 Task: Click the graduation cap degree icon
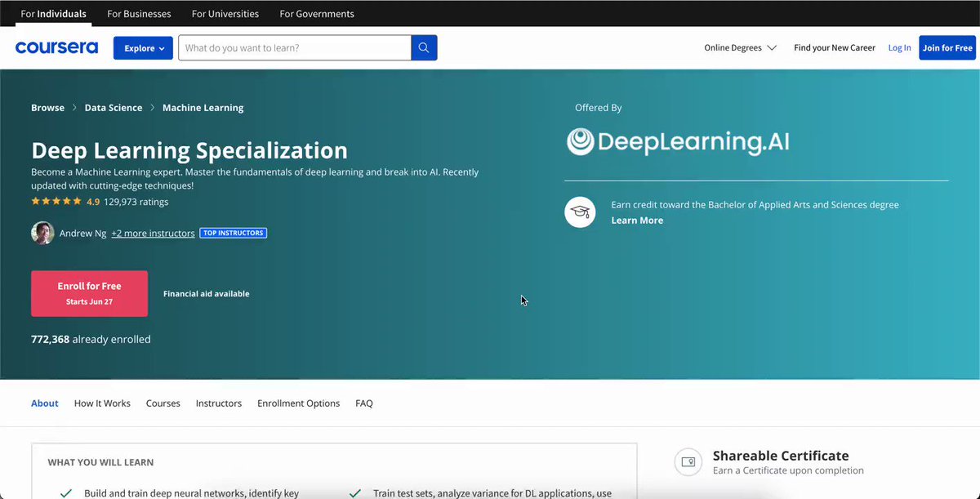click(x=580, y=212)
